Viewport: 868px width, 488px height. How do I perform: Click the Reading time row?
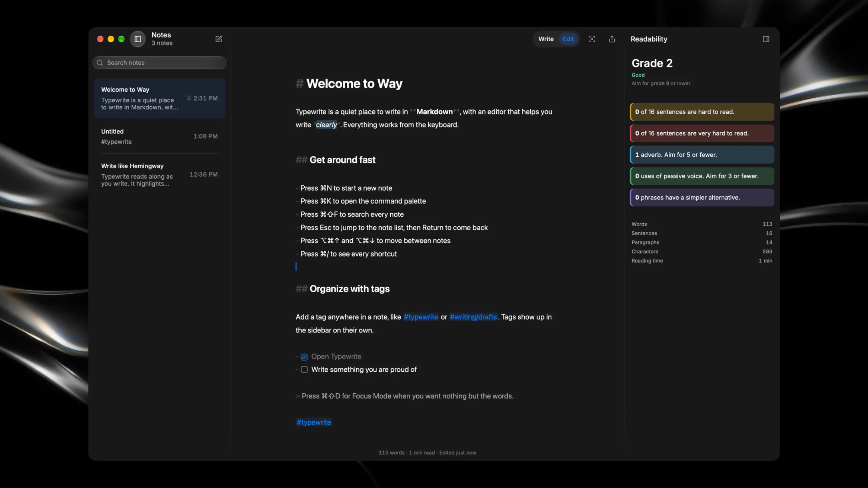(701, 261)
